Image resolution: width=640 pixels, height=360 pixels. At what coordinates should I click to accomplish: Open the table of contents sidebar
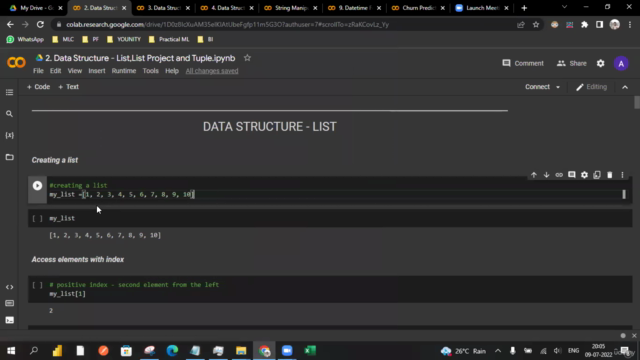9,93
